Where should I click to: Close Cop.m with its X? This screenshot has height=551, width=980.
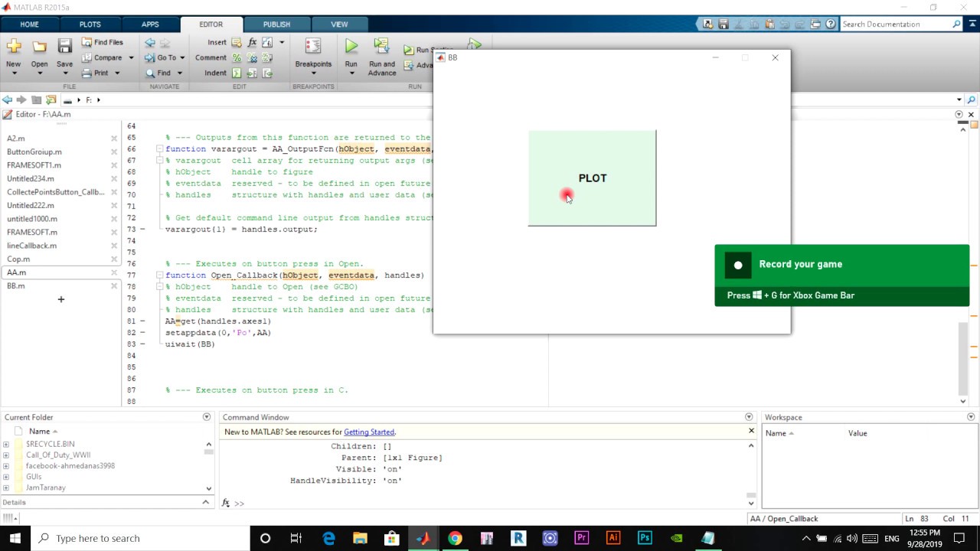[x=114, y=259]
